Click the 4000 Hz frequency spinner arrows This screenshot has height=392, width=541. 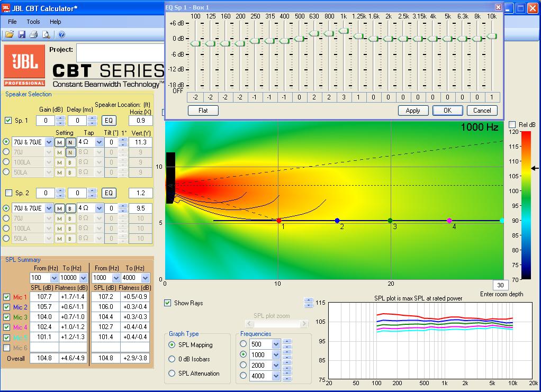click(287, 376)
